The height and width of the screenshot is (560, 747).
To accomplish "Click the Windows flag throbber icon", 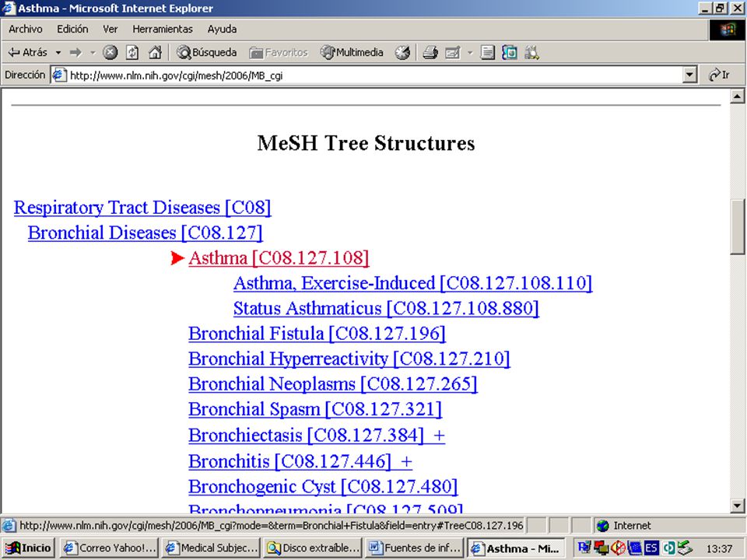I will coord(728,30).
